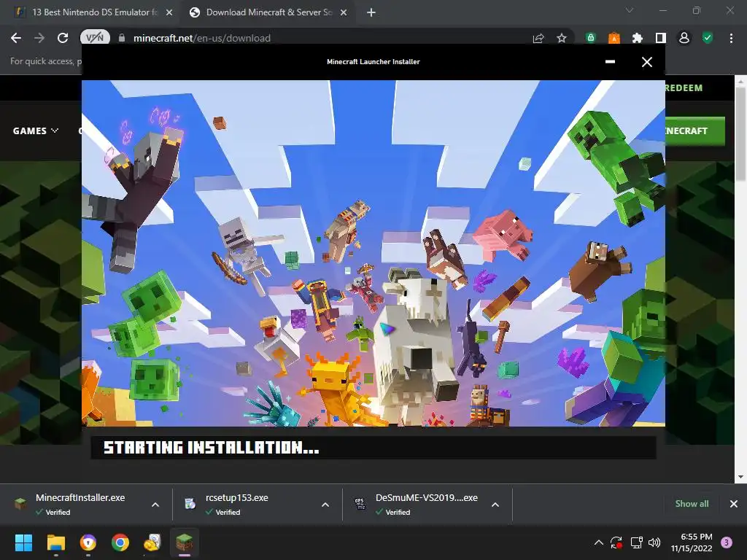Click the sync status tray icon

point(616,542)
